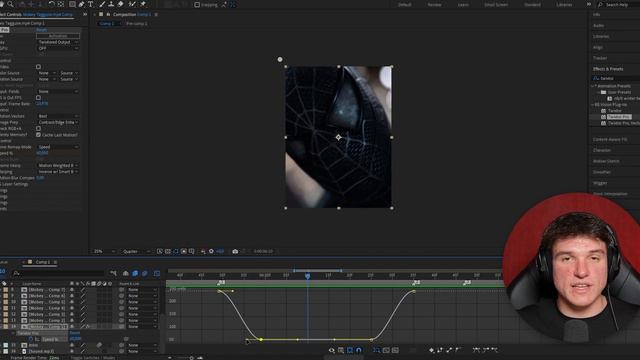Viewport: 640px width, 360px height.
Task: Toggle stopwatch for Speed % property
Action: point(31,339)
